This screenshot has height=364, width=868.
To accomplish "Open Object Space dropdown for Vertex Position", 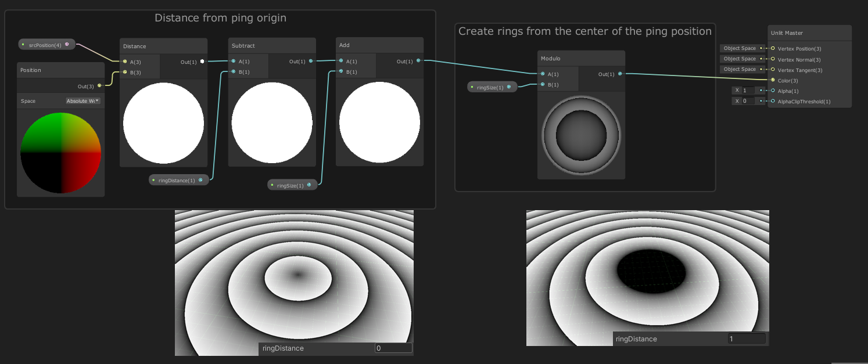I will coord(743,48).
